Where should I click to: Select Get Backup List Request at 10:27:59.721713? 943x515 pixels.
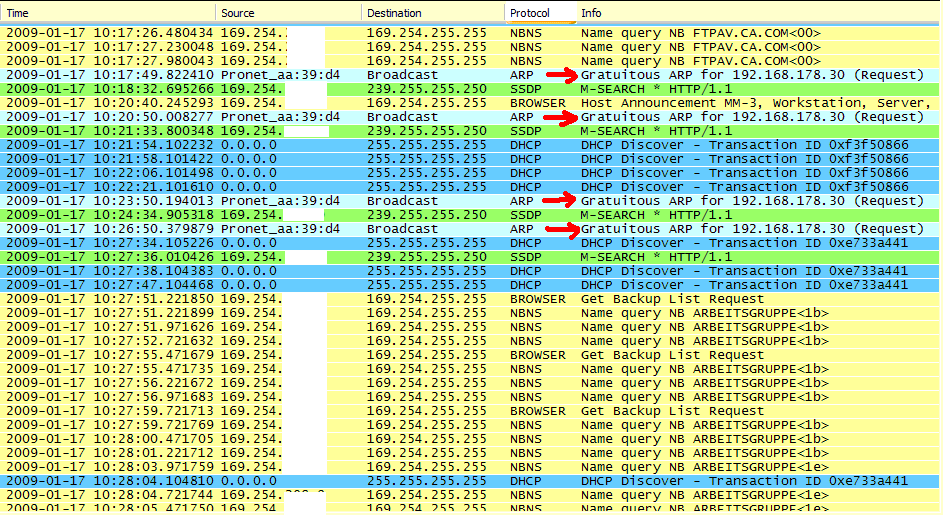tap(470, 412)
